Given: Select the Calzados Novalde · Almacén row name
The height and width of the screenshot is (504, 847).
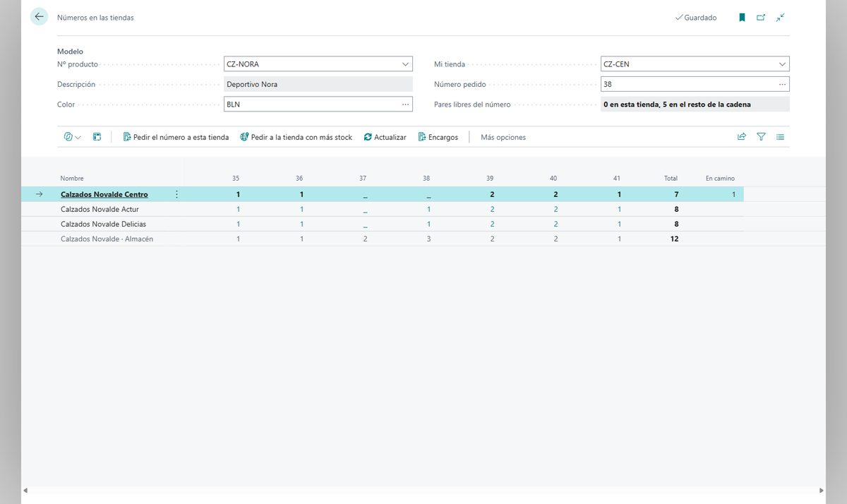Looking at the screenshot, I should pyautogui.click(x=107, y=239).
